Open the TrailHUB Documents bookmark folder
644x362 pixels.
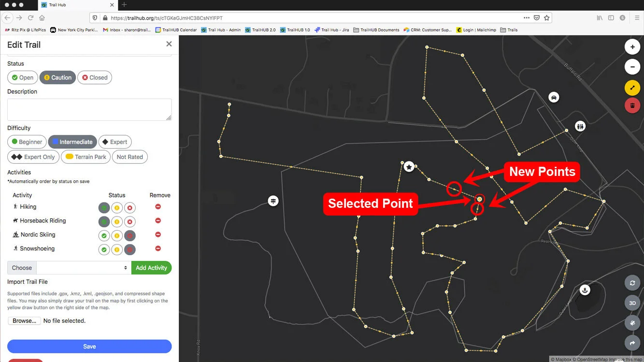click(x=376, y=30)
